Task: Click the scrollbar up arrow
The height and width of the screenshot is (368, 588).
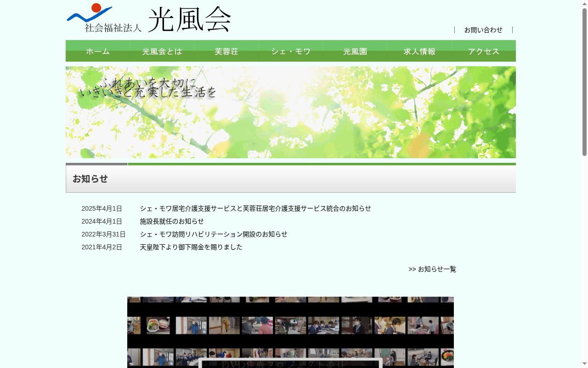Action: click(x=584, y=4)
